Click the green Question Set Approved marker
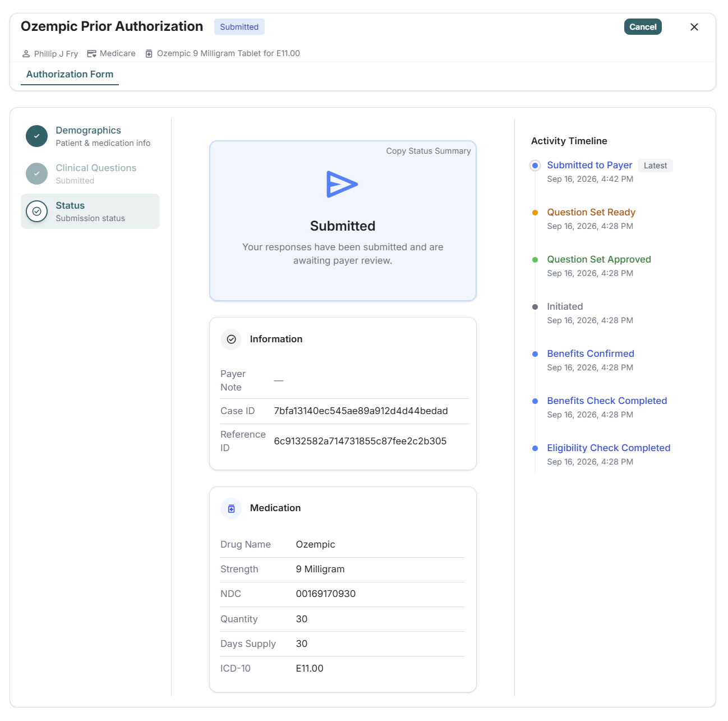The height and width of the screenshot is (721, 728). (535, 260)
